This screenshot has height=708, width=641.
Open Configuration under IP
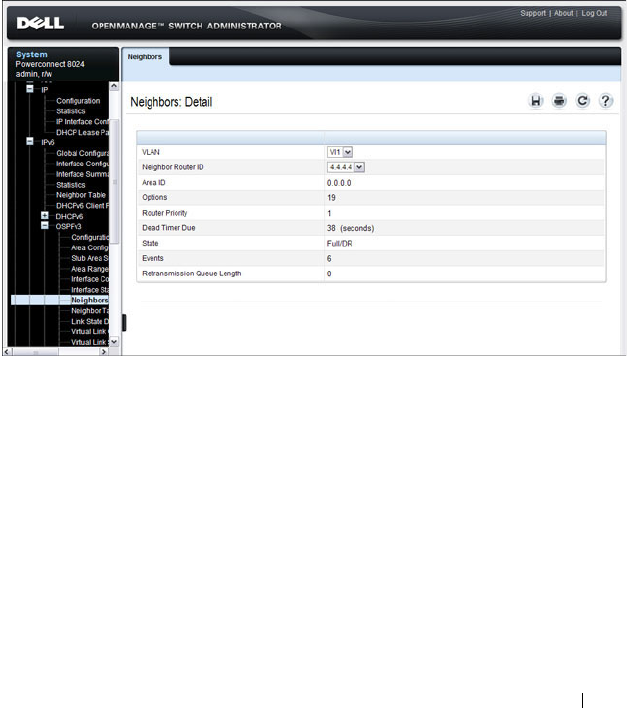[x=78, y=101]
